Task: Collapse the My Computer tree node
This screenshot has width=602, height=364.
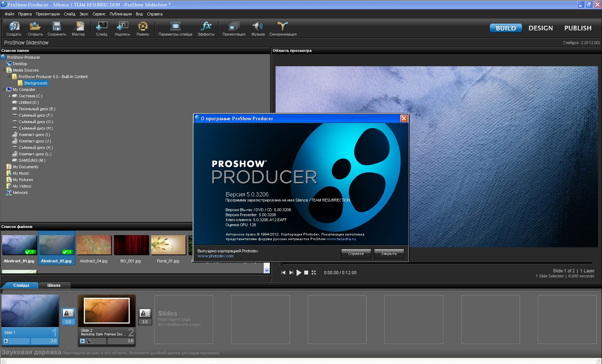Action: pyautogui.click(x=4, y=89)
